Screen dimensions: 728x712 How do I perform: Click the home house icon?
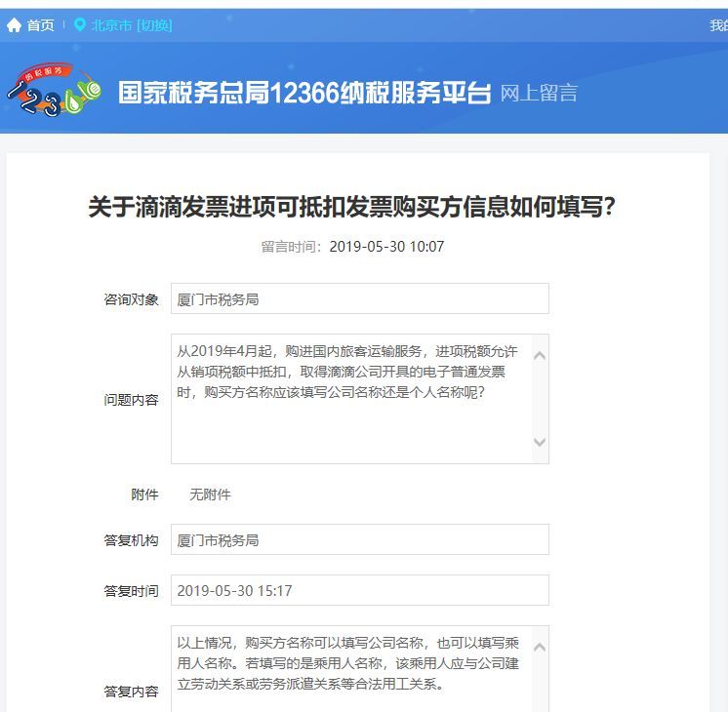(x=14, y=25)
